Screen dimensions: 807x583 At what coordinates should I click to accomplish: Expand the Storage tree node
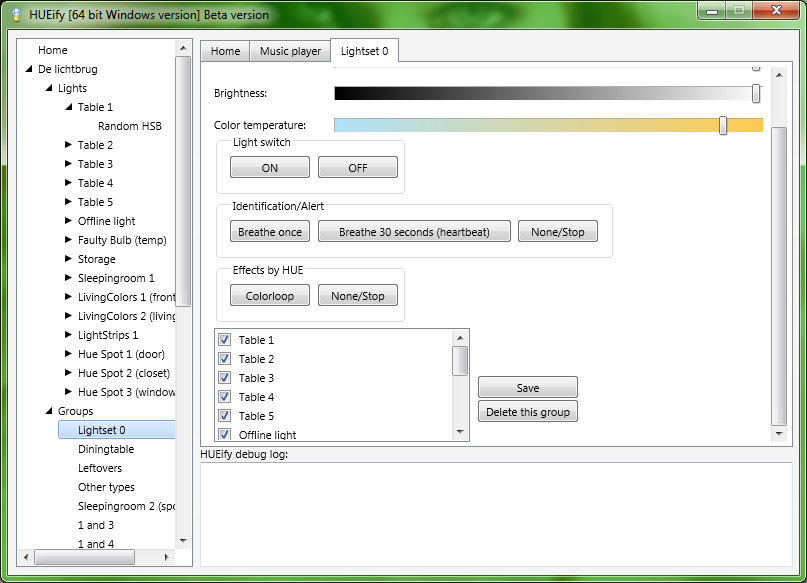coord(68,259)
